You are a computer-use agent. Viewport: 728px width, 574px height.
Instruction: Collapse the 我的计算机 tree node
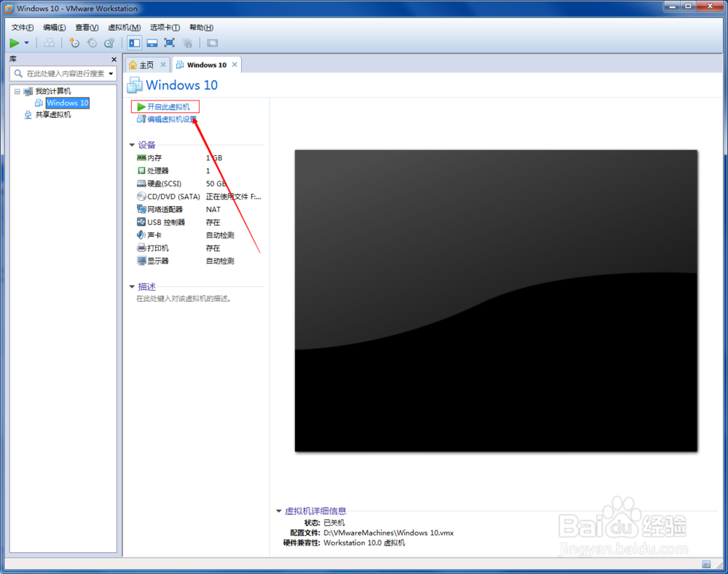click(x=17, y=92)
